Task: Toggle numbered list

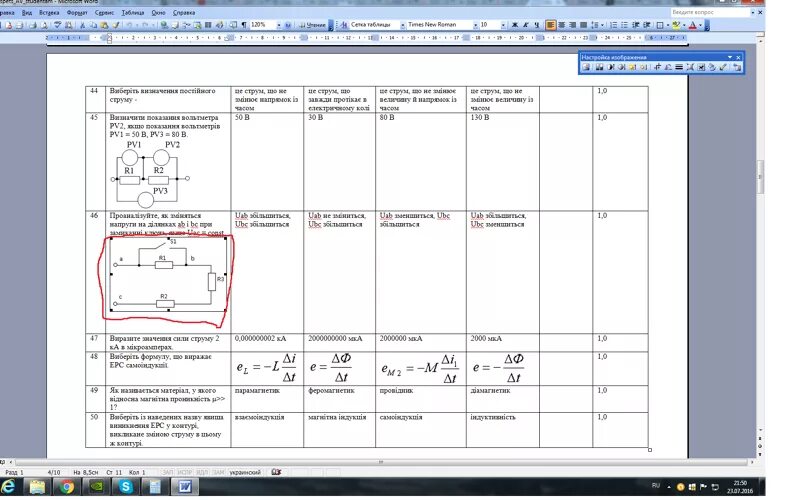Action: [613, 24]
